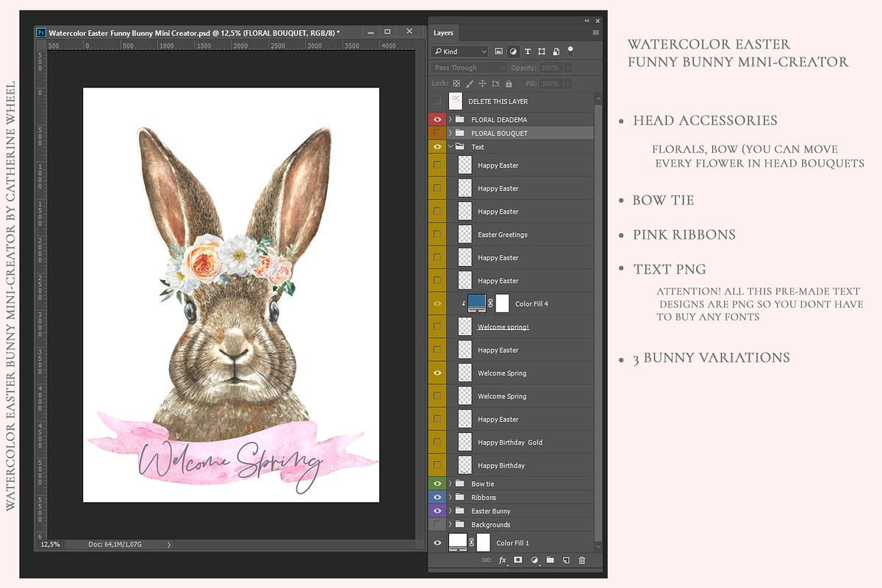This screenshot has height=588, width=882.
Task: Click the delete layer trash icon
Action: (x=582, y=560)
